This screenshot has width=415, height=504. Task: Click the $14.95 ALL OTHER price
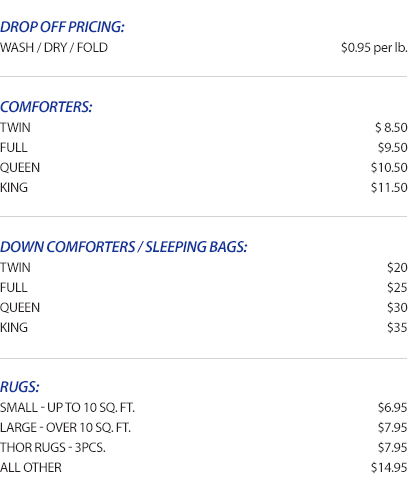pyautogui.click(x=389, y=468)
